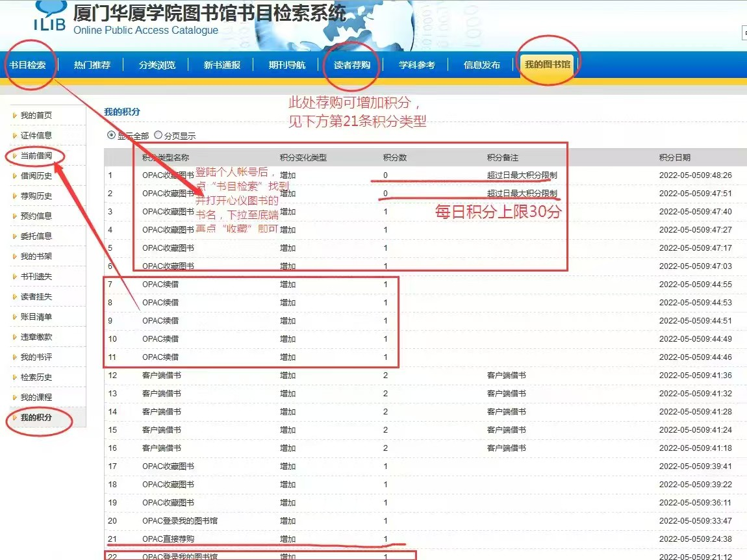
Task: Open 我的书架 in the sidebar
Action: click(36, 257)
